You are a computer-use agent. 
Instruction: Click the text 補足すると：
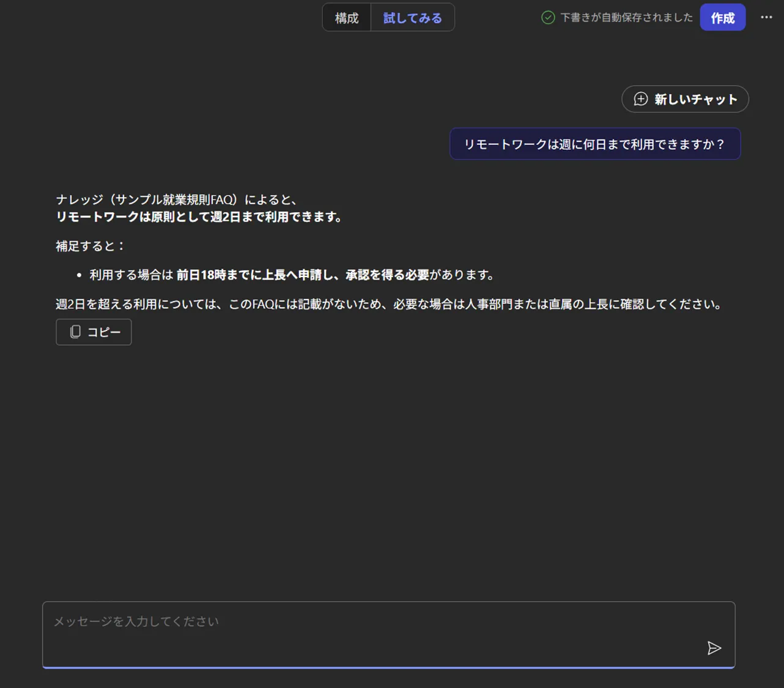[91, 246]
